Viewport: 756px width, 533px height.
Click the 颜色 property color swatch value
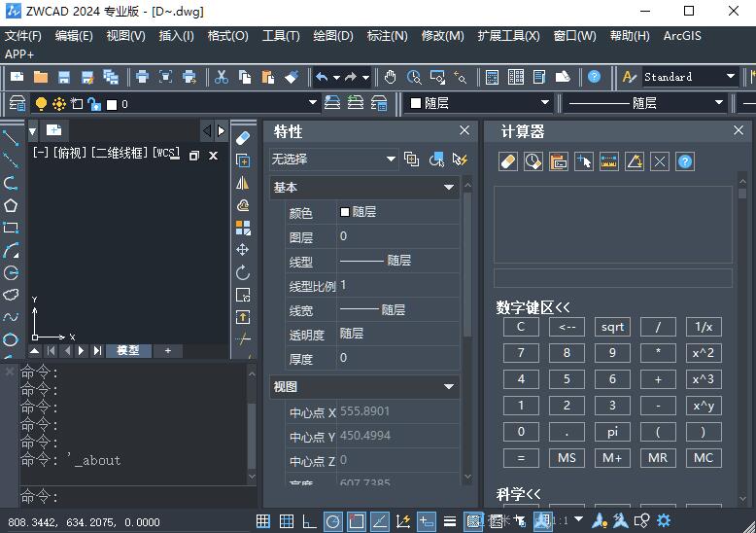point(345,212)
